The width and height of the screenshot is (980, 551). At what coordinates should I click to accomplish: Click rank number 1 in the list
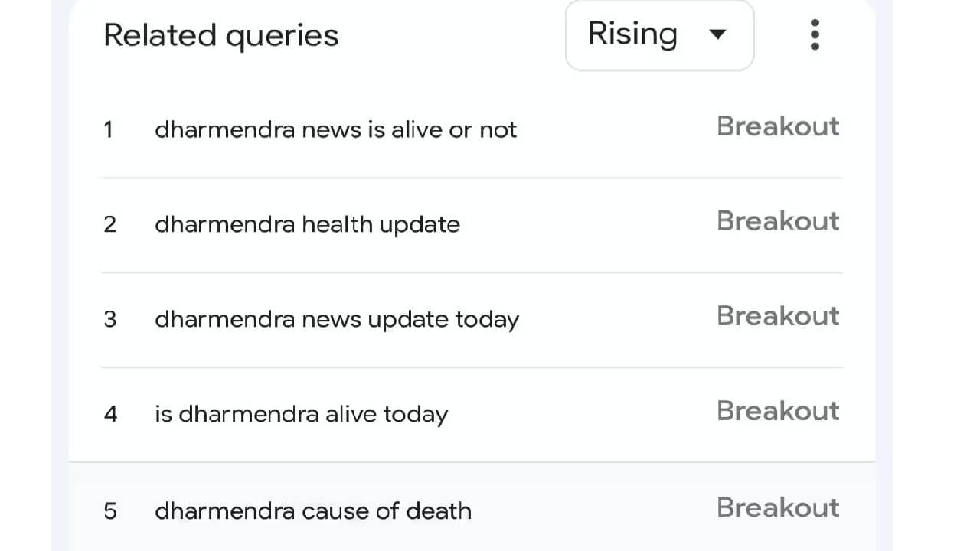click(x=109, y=129)
